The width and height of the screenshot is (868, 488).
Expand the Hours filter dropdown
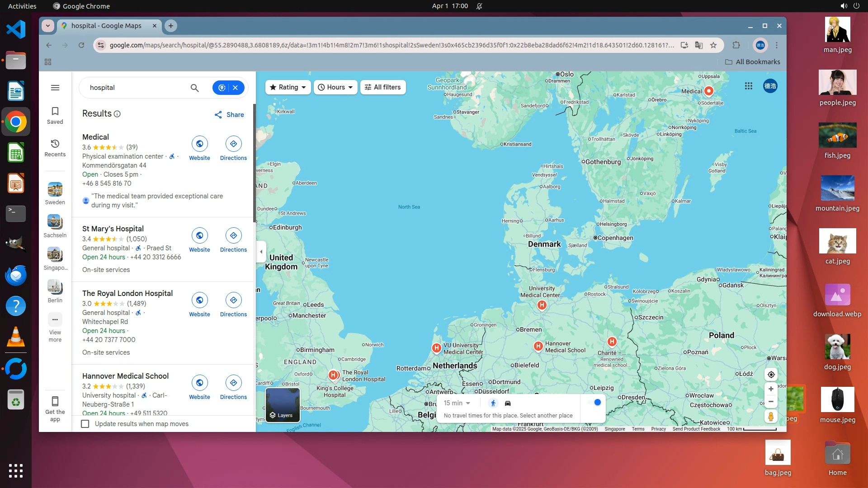335,87
